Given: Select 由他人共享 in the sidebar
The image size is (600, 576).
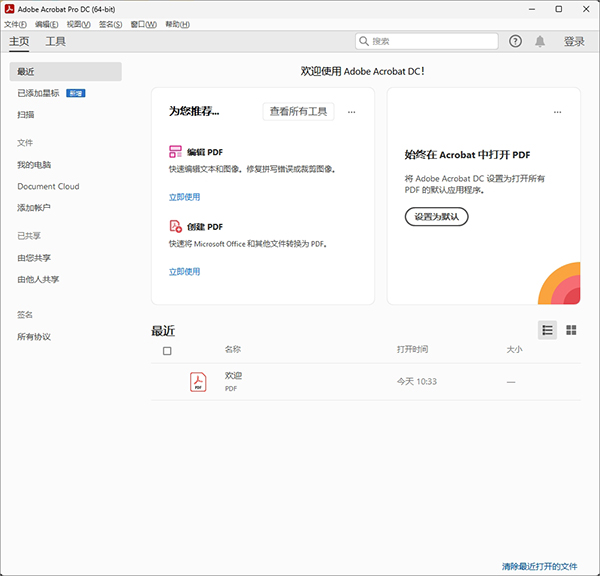Looking at the screenshot, I should (38, 279).
